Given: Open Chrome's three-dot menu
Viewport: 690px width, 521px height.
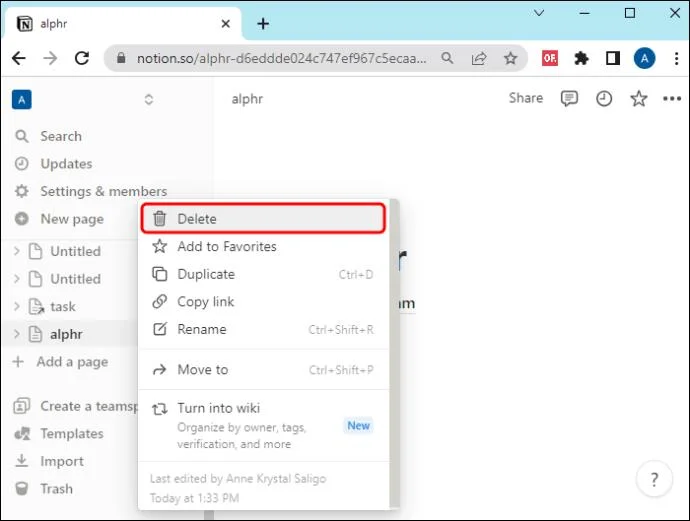Looking at the screenshot, I should pos(676,58).
